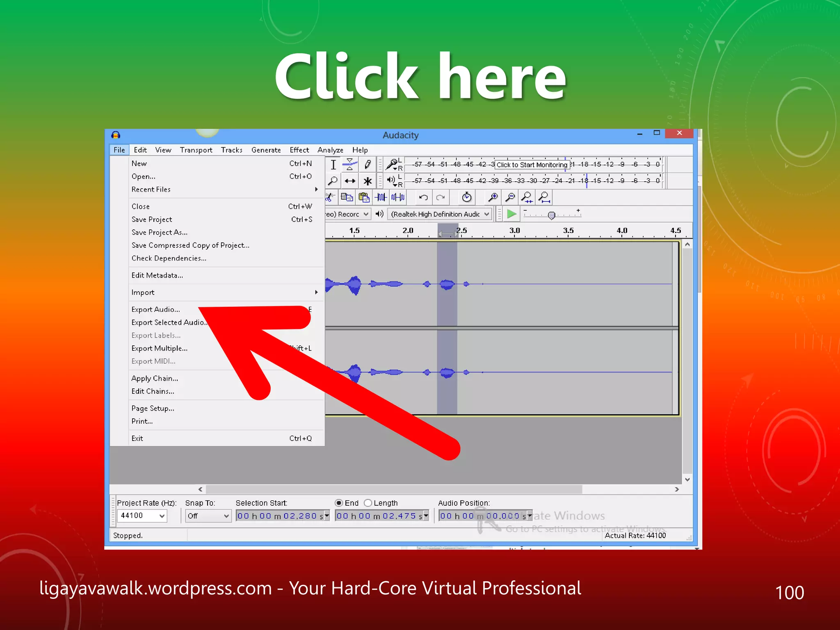
Task: Select the Envelope tool
Action: (x=349, y=164)
